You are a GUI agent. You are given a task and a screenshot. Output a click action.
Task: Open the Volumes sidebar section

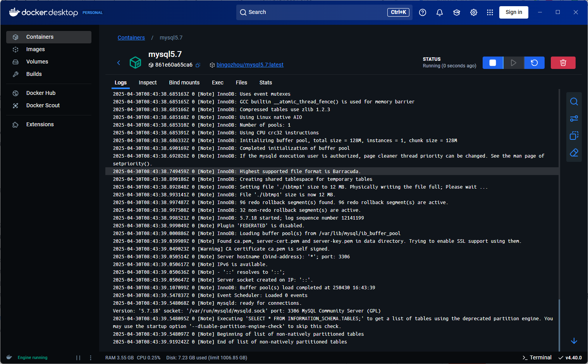click(x=49, y=62)
